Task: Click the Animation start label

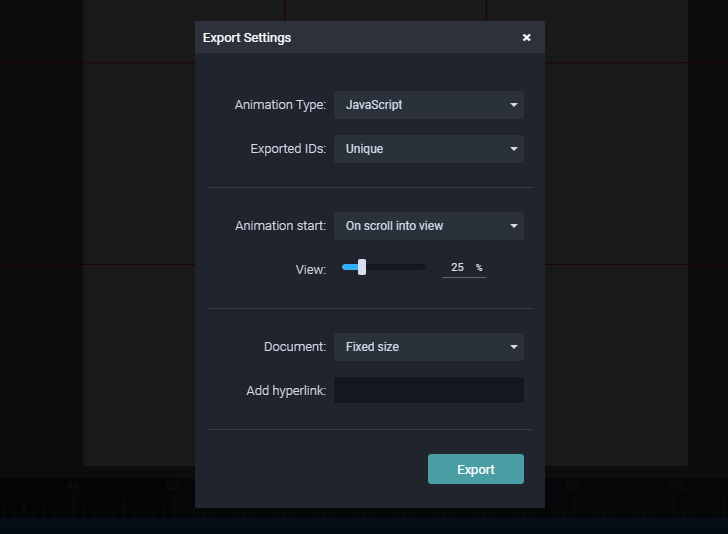Action: (x=280, y=226)
